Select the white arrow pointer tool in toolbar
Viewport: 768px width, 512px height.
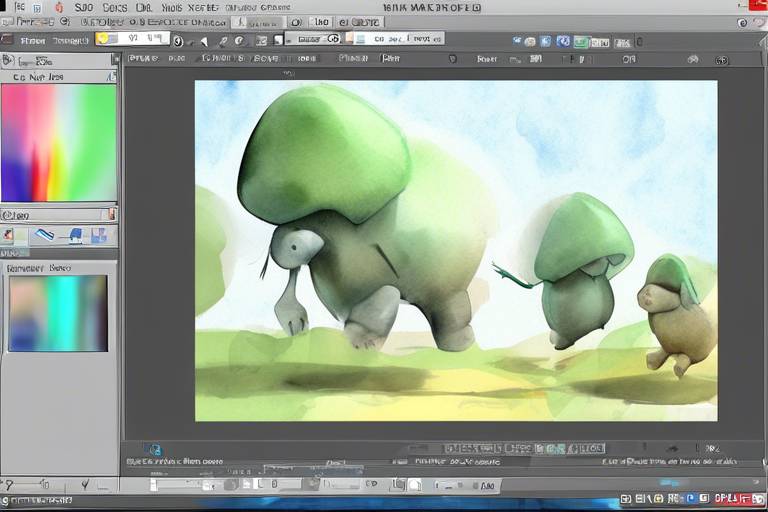point(204,42)
